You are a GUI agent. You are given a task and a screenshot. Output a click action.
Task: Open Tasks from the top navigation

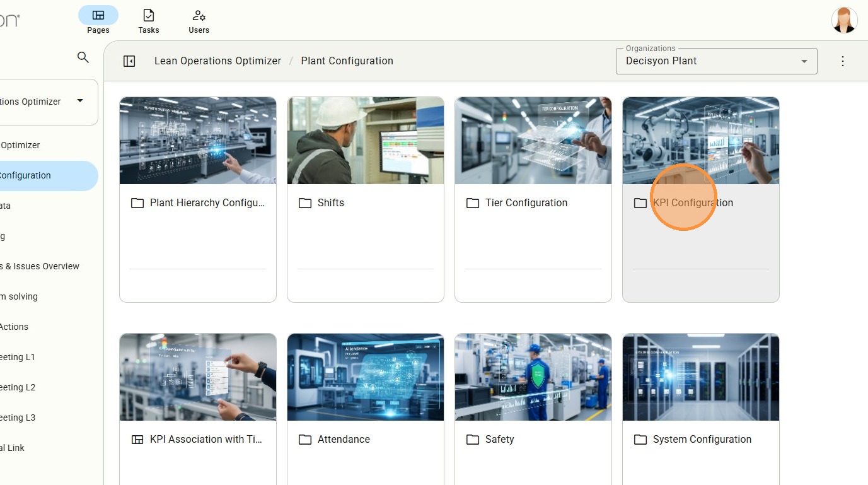149,20
